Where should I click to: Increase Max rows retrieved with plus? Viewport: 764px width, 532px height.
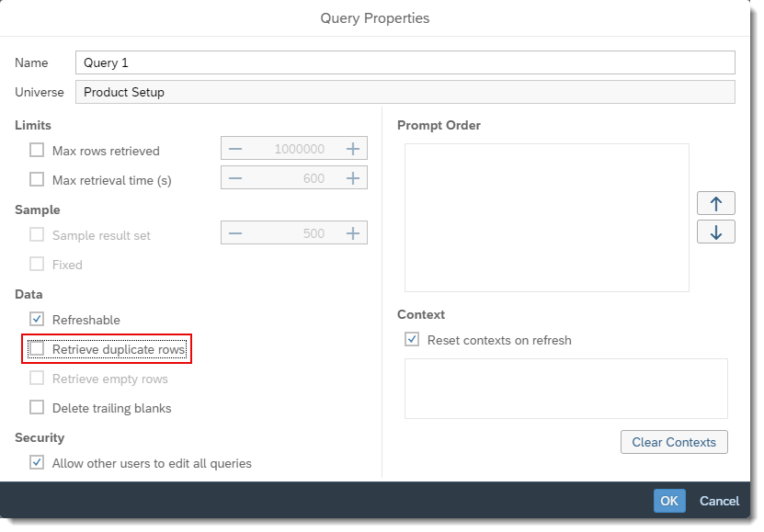pos(352,149)
